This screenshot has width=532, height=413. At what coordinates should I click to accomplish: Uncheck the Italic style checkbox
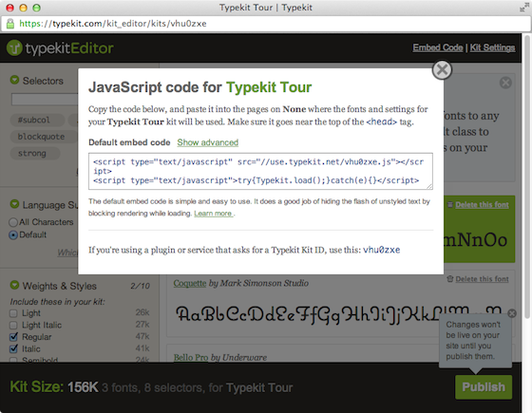click(x=13, y=348)
